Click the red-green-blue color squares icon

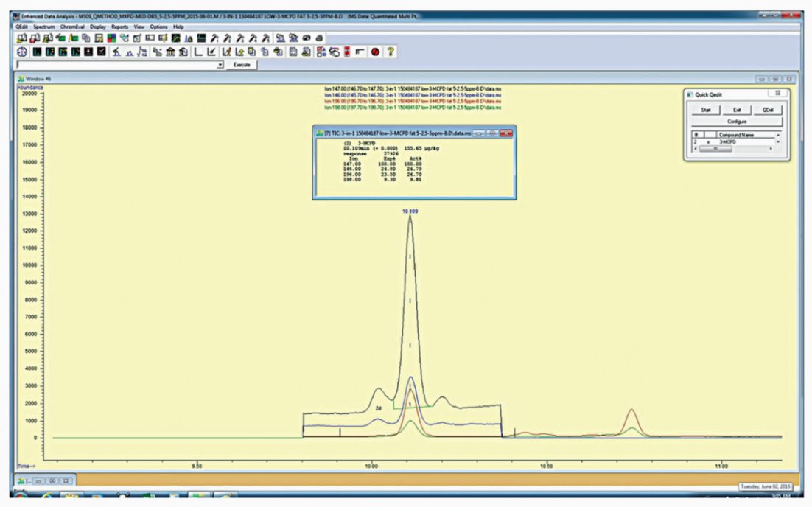(111, 38)
